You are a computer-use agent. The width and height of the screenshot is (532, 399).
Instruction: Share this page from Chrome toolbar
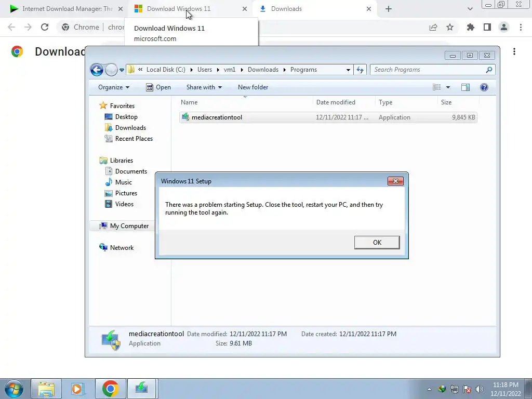(x=433, y=27)
